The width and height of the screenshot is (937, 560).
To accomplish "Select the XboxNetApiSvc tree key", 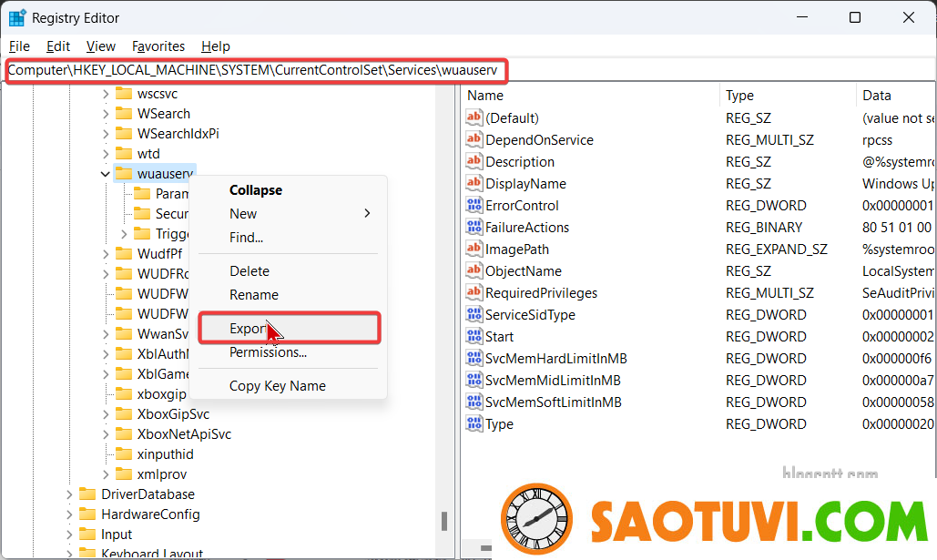I will [x=184, y=434].
